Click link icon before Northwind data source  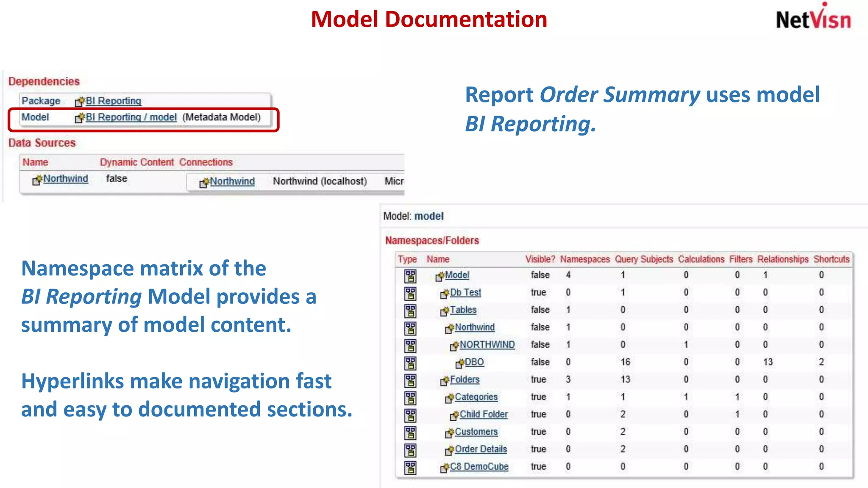tap(37, 180)
